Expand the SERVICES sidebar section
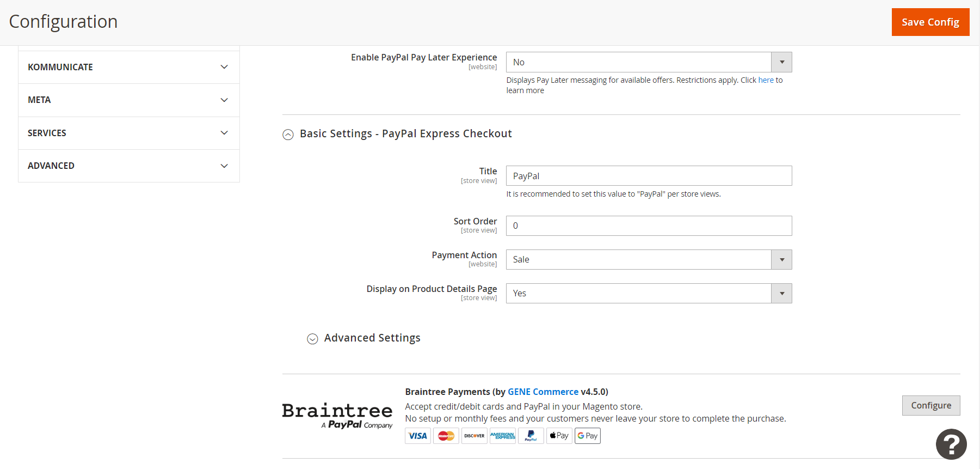 (x=129, y=133)
